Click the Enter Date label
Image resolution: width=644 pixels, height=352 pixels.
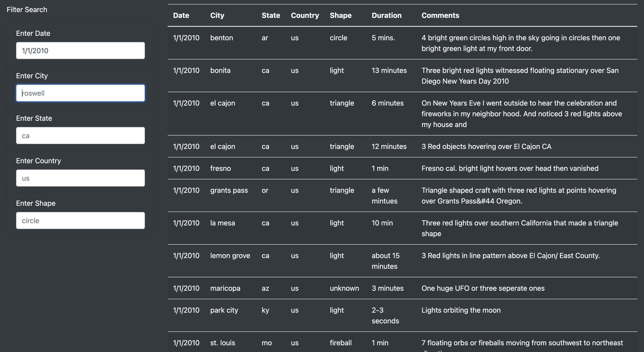(33, 33)
